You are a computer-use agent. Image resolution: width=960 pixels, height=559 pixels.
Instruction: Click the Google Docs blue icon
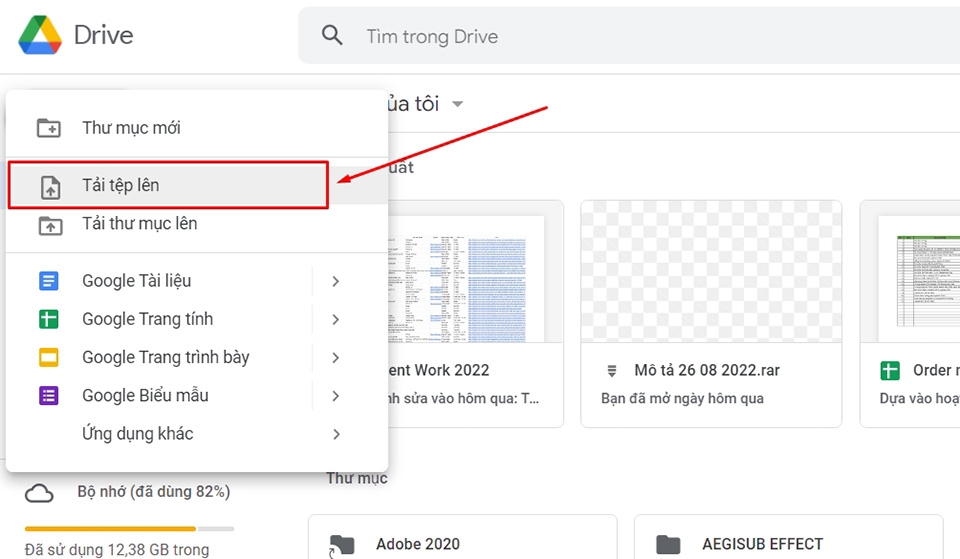(x=49, y=281)
